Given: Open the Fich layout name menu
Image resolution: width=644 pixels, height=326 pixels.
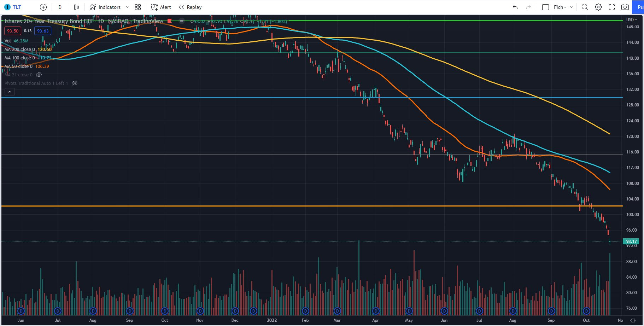Looking at the screenshot, I should [560, 7].
